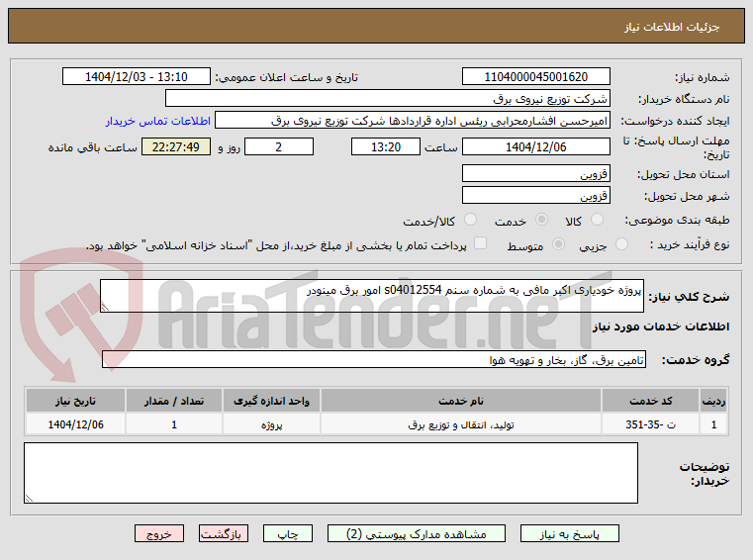Click the نام خدمت column header

pyautogui.click(x=461, y=401)
